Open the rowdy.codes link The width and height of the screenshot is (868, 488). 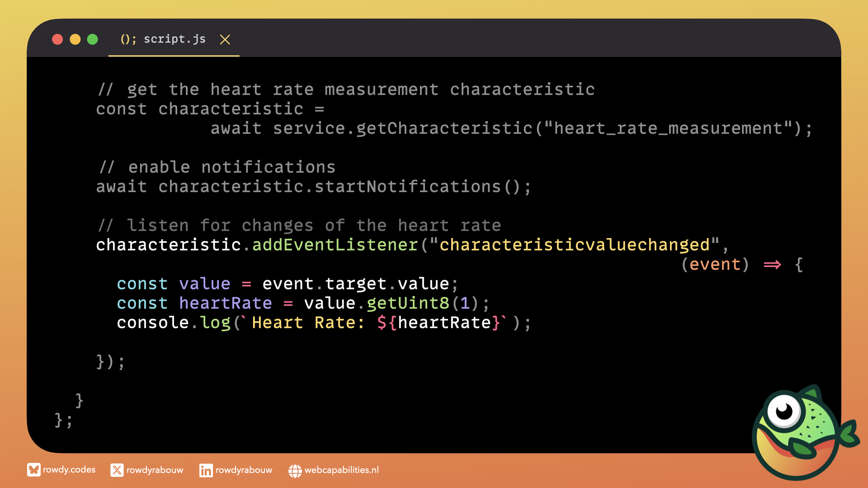tap(69, 469)
